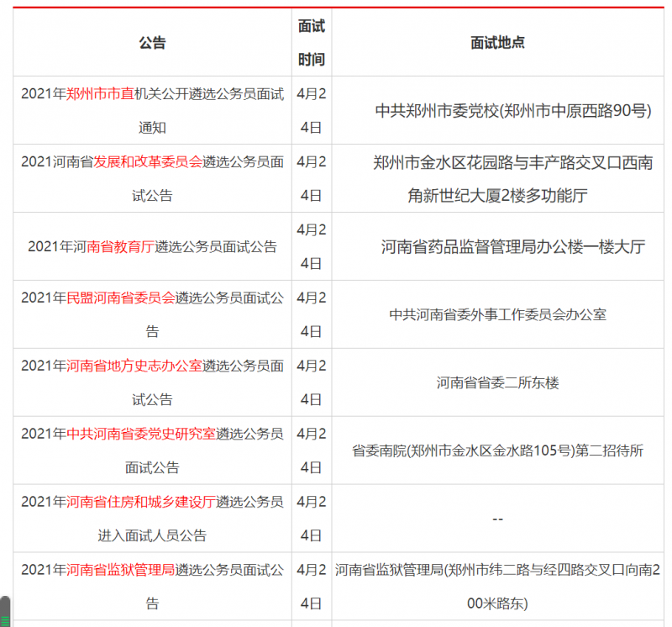The image size is (672, 627).
Task: Click the 公告 column header
Action: point(152,43)
